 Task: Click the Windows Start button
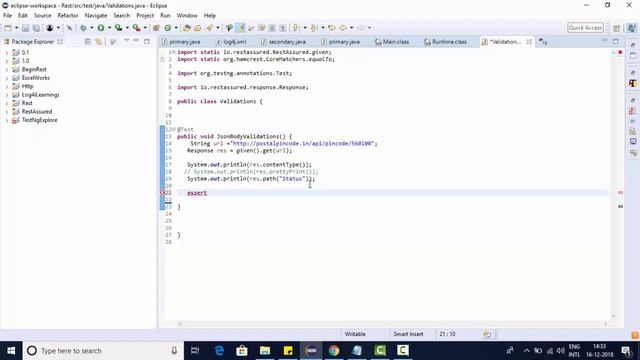tap(11, 351)
